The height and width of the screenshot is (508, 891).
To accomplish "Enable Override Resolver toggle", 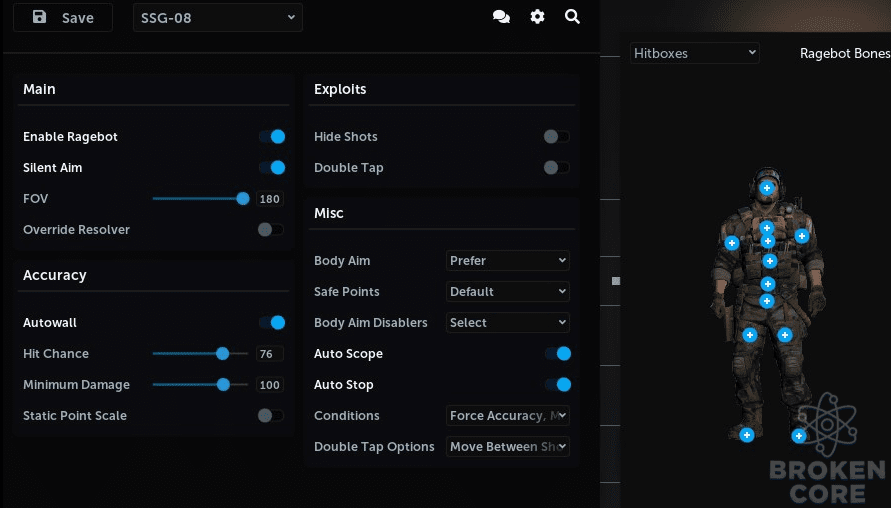I will (270, 230).
